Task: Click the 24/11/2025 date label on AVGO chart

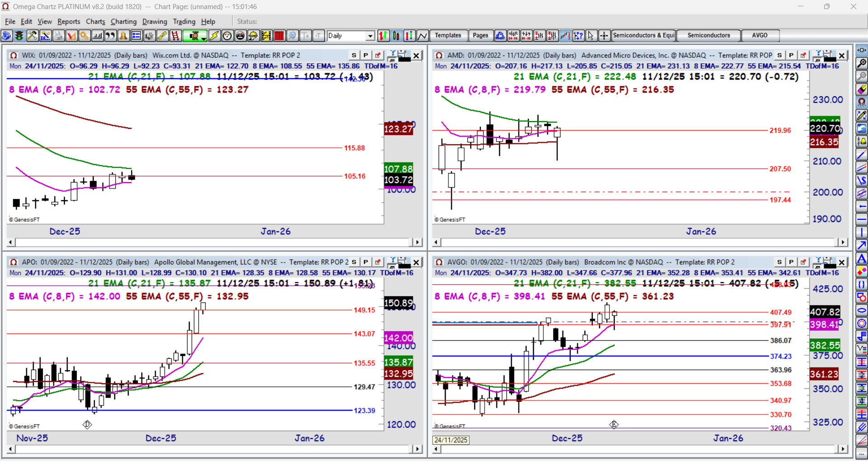Action: click(x=451, y=440)
